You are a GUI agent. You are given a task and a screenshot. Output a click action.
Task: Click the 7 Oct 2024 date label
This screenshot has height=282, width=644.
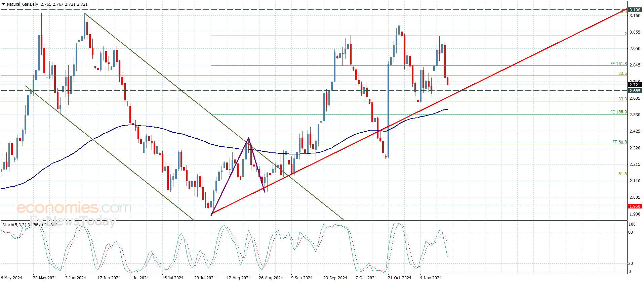366,278
